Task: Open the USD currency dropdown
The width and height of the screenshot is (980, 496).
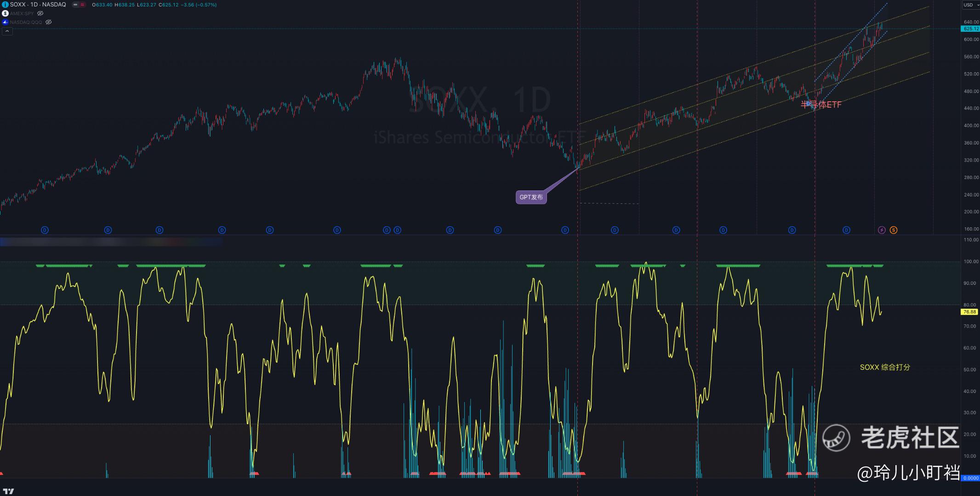Action: pyautogui.click(x=970, y=5)
